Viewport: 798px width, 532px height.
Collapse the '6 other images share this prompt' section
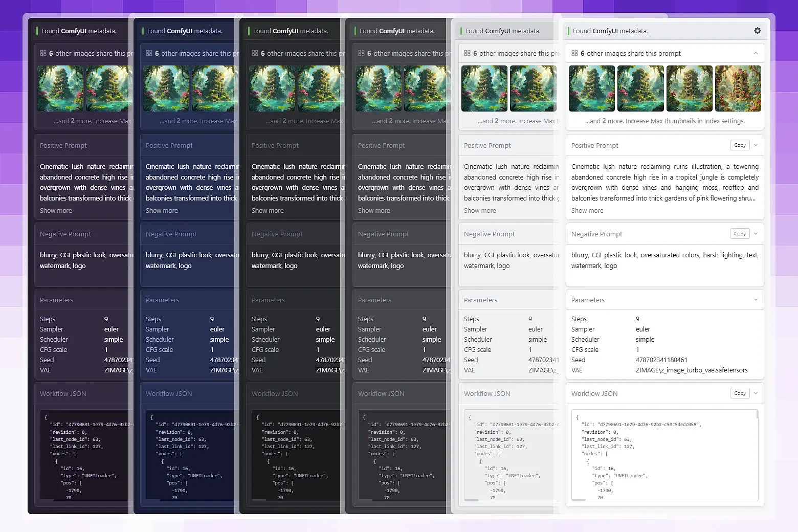[756, 53]
